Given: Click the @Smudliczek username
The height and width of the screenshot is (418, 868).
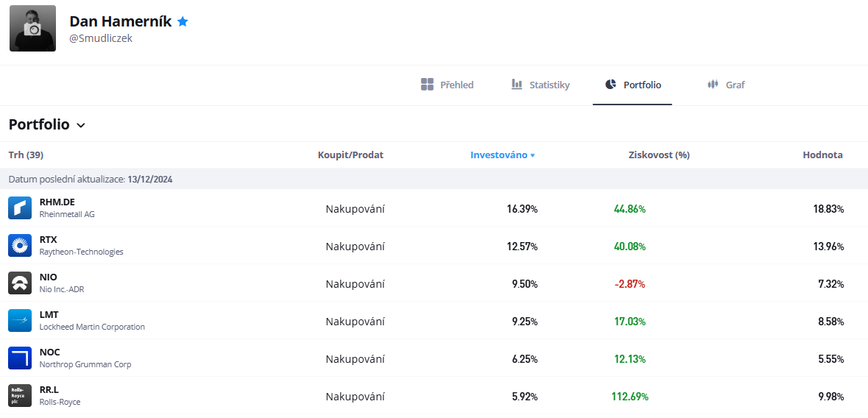Looking at the screenshot, I should click(x=101, y=39).
